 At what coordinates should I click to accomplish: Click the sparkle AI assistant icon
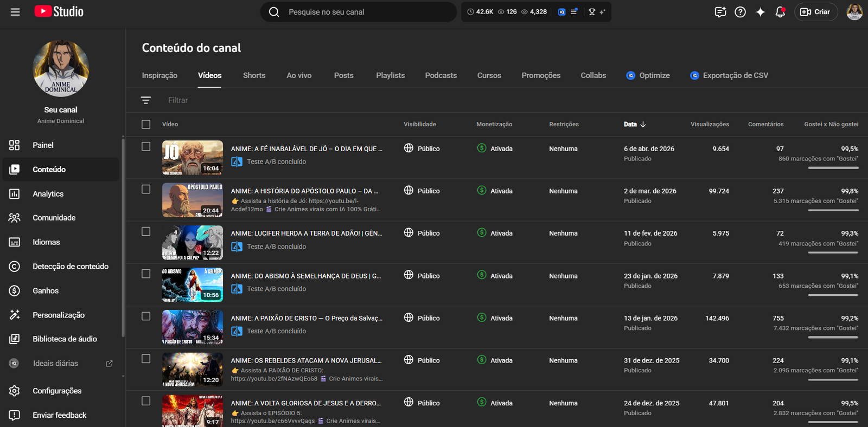760,12
